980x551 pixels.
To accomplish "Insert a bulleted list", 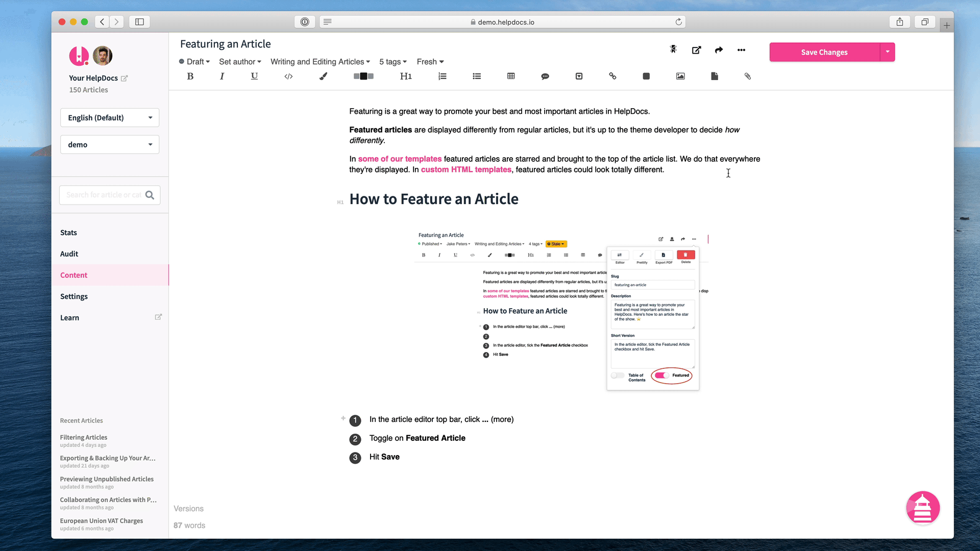I will [x=477, y=76].
